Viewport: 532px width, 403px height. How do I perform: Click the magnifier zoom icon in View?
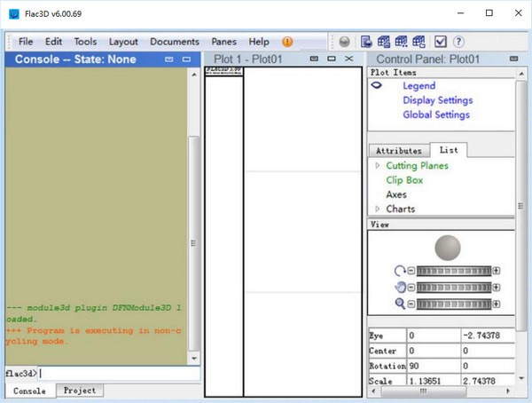(400, 303)
